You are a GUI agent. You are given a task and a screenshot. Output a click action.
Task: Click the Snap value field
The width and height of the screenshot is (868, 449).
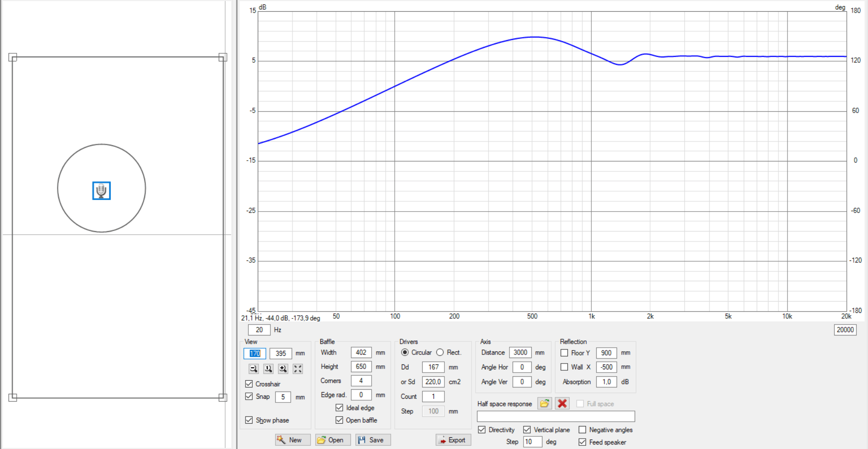(x=283, y=397)
